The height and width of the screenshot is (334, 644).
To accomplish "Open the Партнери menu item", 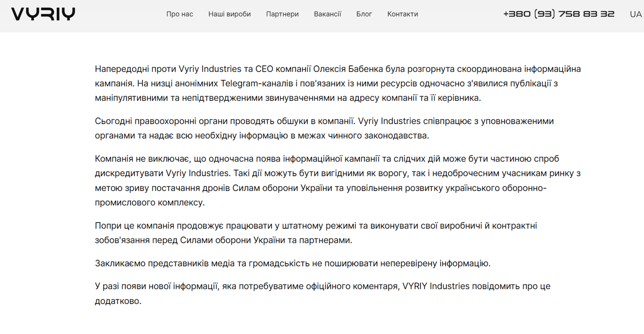I will pos(282,14).
